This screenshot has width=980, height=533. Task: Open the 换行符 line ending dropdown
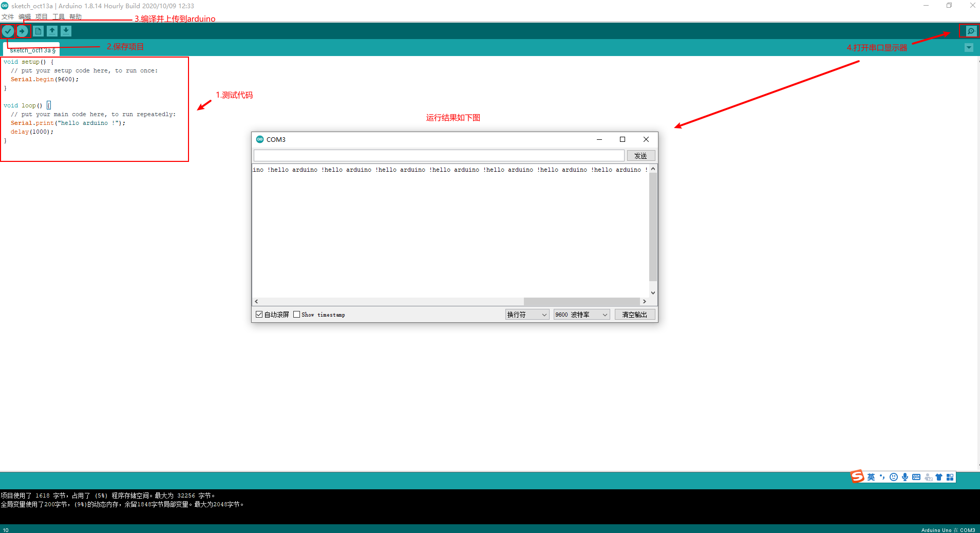(x=527, y=315)
